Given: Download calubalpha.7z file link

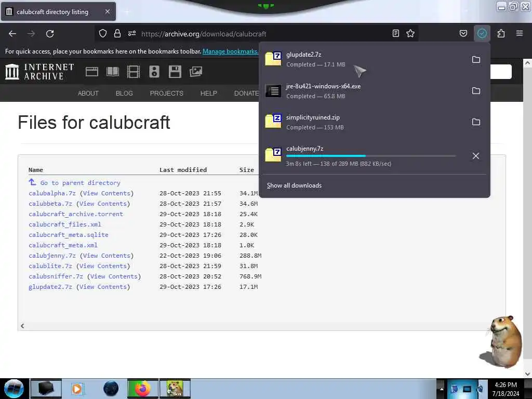Looking at the screenshot, I should click(x=52, y=193).
